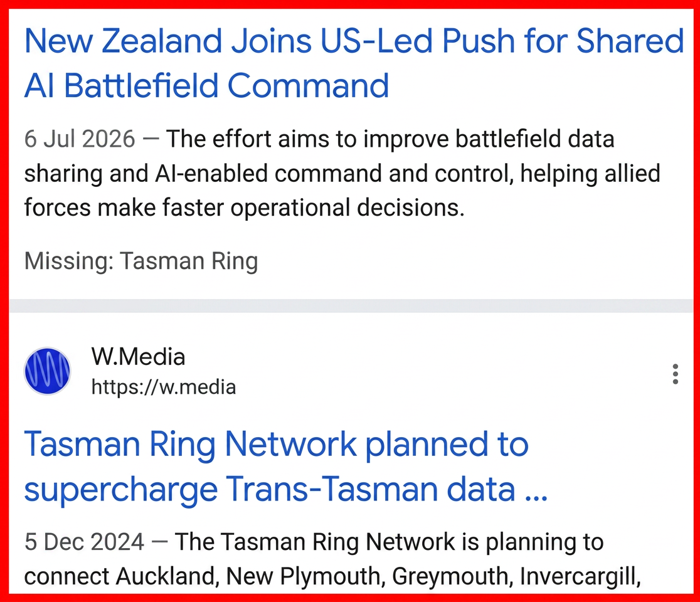The height and width of the screenshot is (602, 700).
Task: Click the 5 Dec 2024 date
Action: click(84, 542)
